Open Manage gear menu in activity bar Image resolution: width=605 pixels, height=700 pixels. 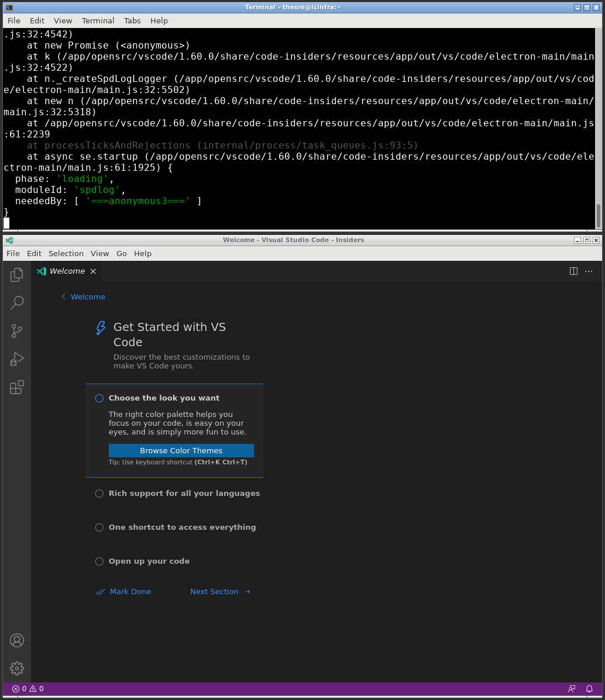16,668
